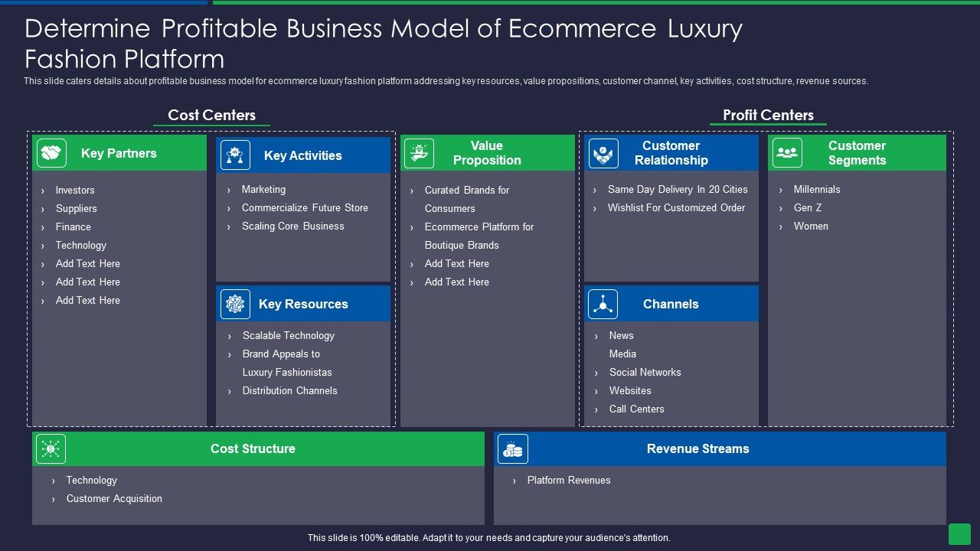Viewport: 980px width, 551px height.
Task: Click the green square at the bottom right corner
Action: pyautogui.click(x=959, y=534)
